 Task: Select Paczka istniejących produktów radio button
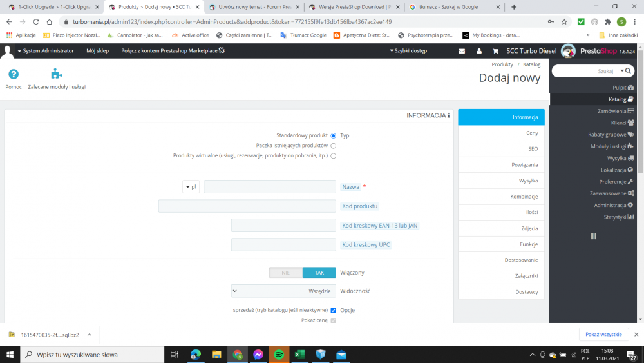pos(333,146)
